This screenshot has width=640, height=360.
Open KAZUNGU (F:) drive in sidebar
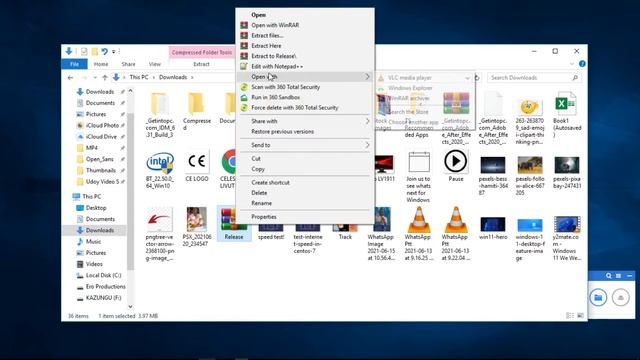(103, 298)
